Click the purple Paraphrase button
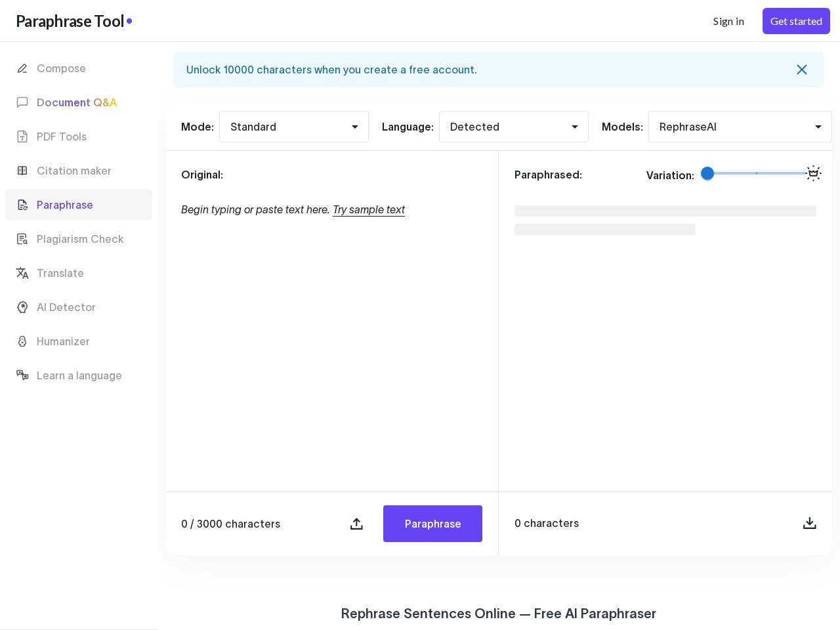The image size is (840, 630). (432, 524)
